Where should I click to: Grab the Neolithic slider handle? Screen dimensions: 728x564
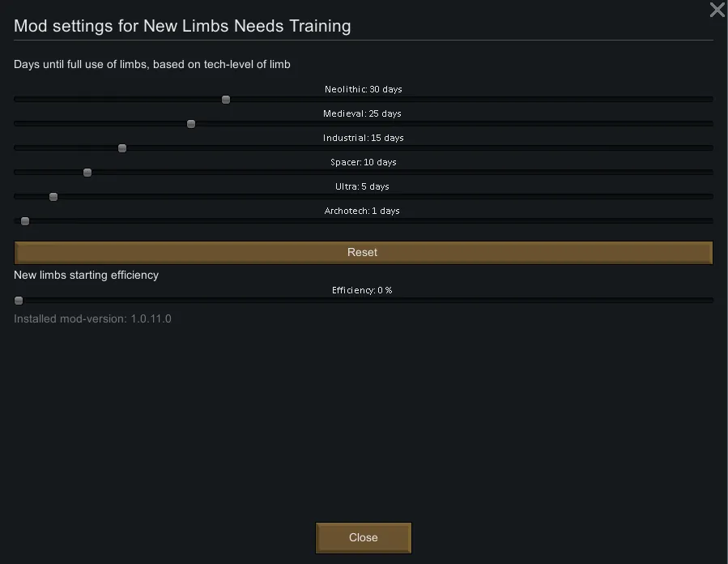point(226,100)
